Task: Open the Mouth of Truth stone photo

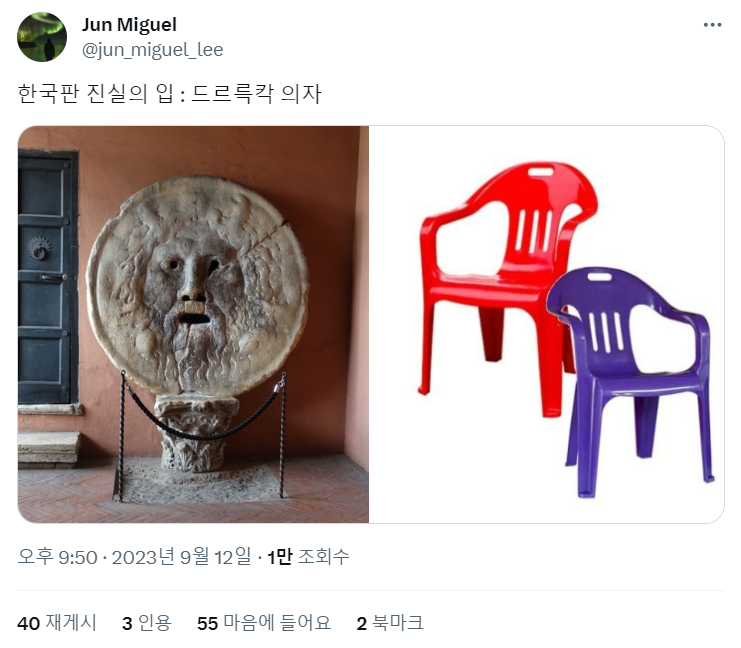Action: click(x=193, y=324)
